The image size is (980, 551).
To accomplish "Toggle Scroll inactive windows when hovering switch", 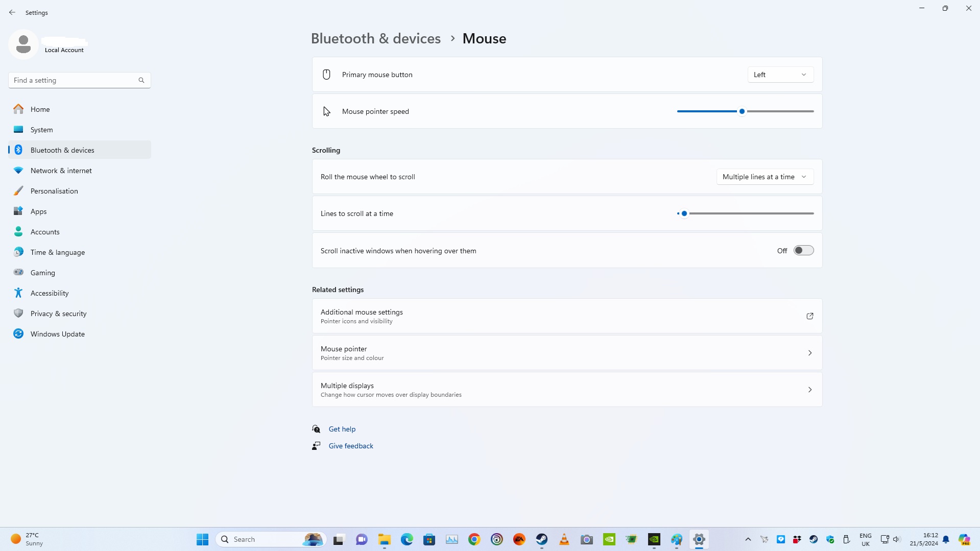I will pos(803,251).
